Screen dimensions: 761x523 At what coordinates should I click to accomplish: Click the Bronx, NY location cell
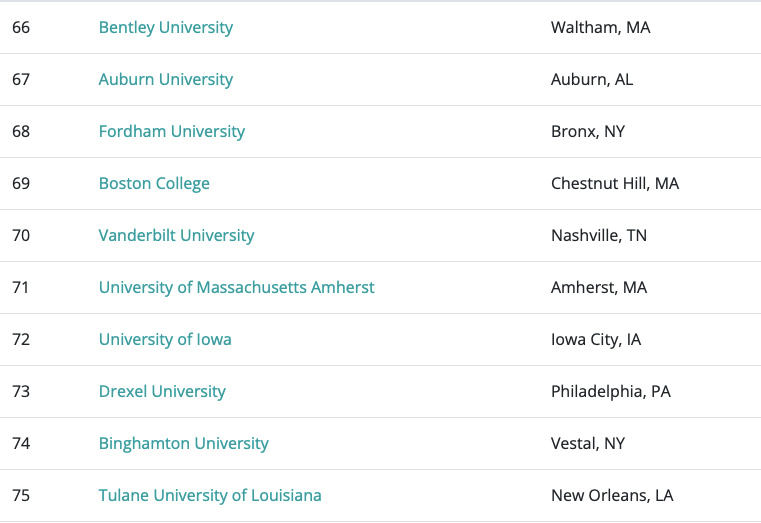point(588,132)
